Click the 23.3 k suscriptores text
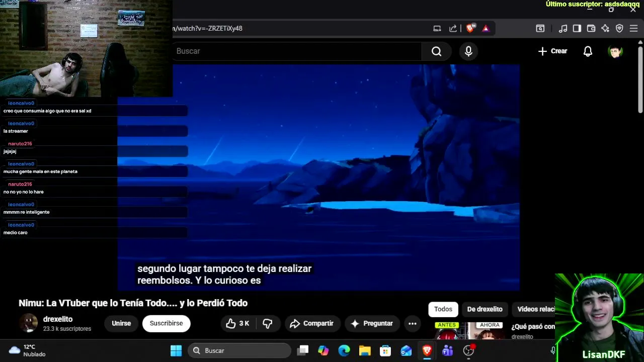The width and height of the screenshot is (644, 362). [67, 329]
